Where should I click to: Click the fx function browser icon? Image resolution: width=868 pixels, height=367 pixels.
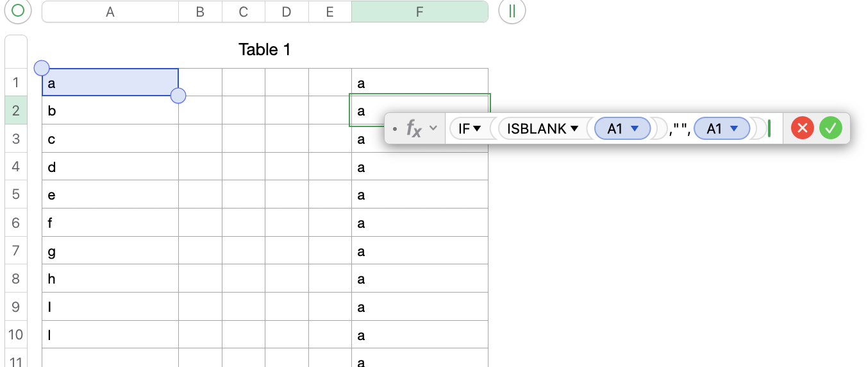click(414, 129)
